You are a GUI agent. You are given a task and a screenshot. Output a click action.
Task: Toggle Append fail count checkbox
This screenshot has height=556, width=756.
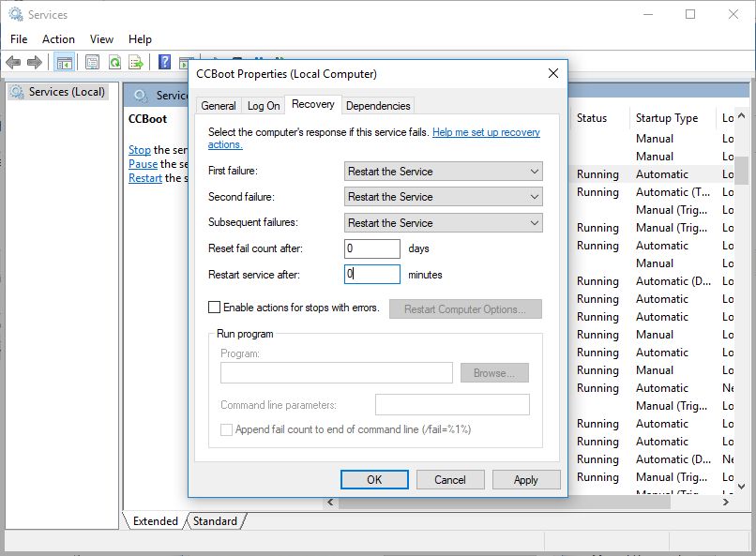226,429
